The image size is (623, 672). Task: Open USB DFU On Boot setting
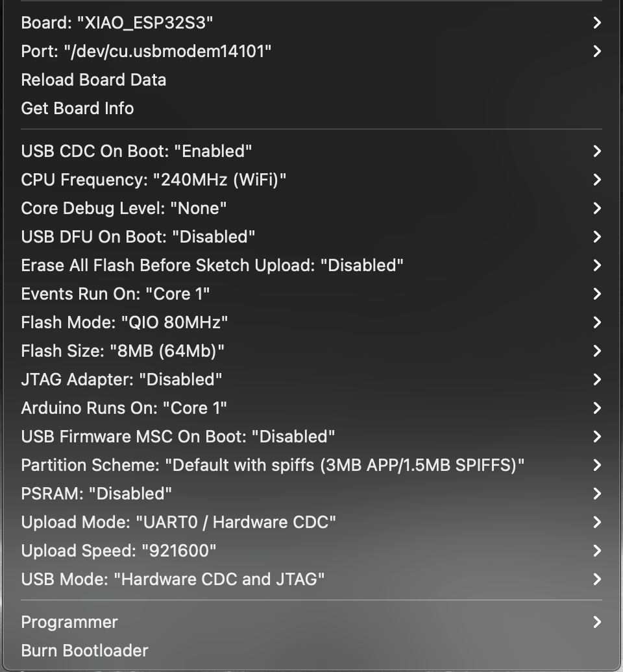[x=311, y=237]
